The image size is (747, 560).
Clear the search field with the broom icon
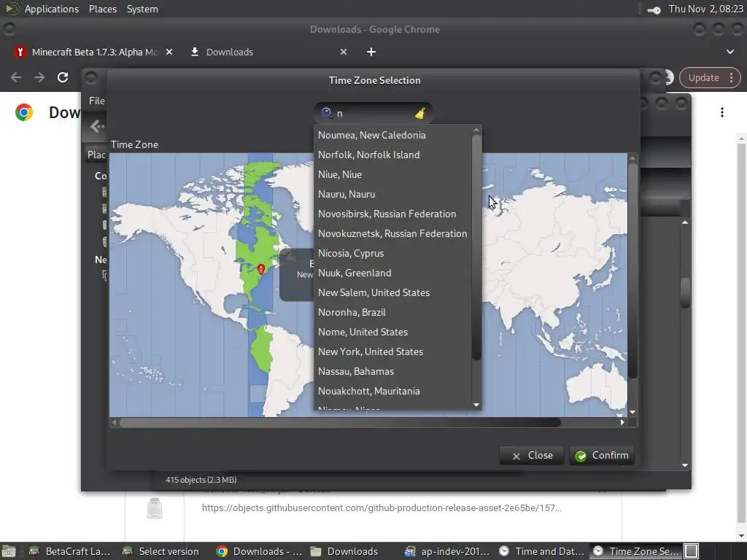(x=420, y=113)
